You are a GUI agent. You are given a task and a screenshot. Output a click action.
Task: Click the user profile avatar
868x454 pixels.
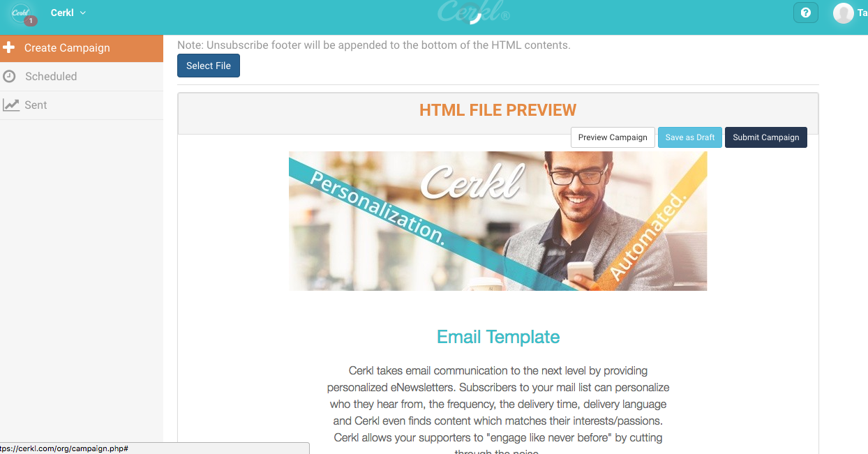pos(844,13)
